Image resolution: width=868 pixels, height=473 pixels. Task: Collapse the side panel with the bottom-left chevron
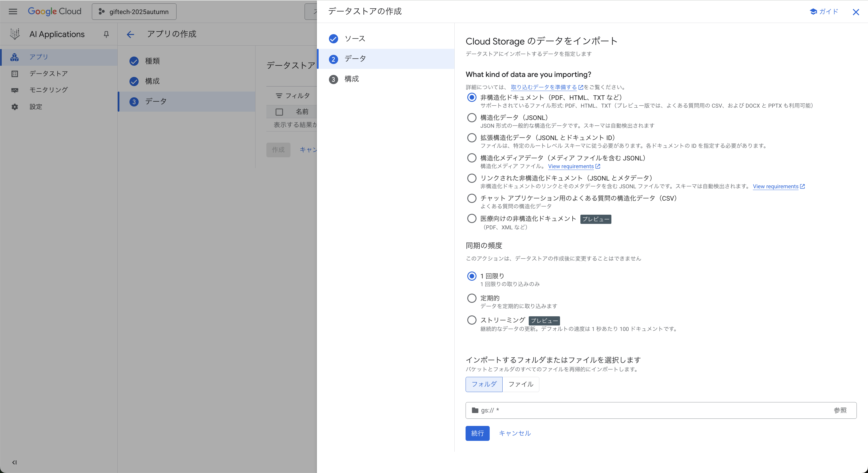pyautogui.click(x=14, y=463)
